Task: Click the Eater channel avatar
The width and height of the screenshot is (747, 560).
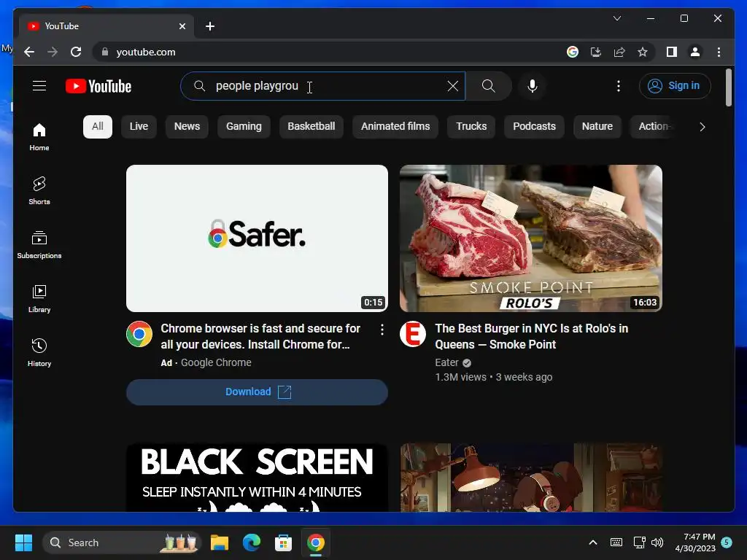Action: (x=413, y=334)
